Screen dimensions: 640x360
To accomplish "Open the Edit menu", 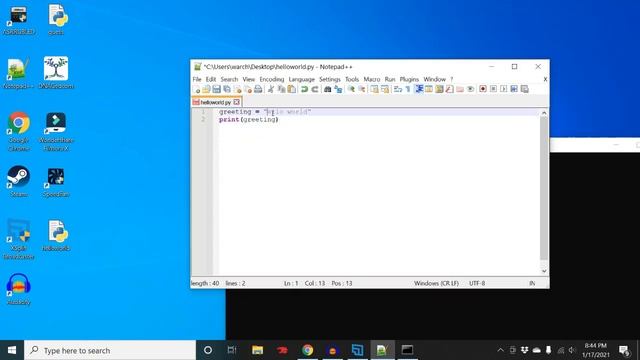I will 211,79.
